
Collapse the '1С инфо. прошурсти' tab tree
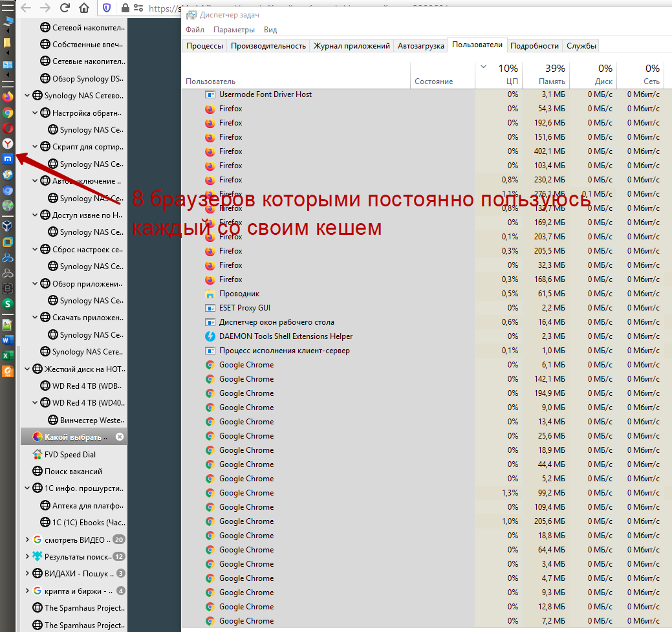click(x=27, y=488)
